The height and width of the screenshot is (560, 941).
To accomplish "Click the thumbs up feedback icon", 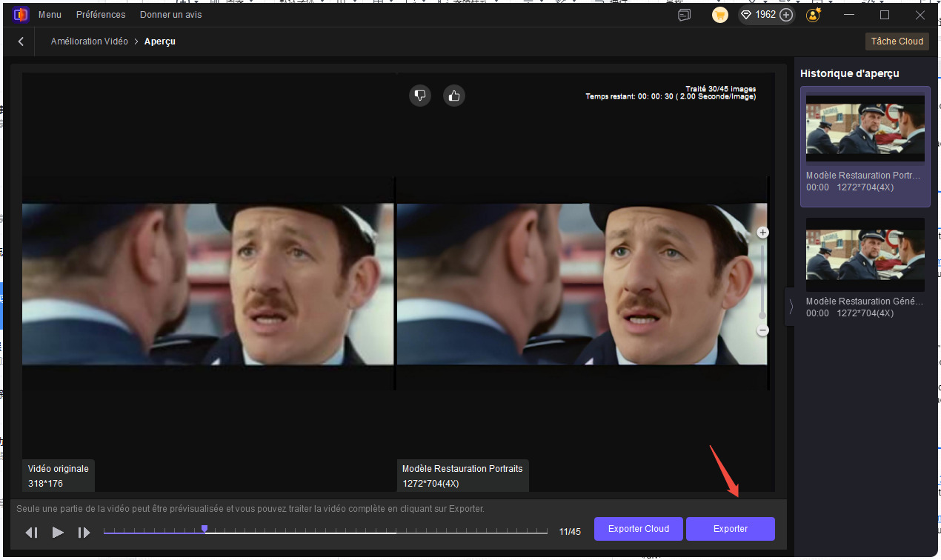I will tap(454, 96).
